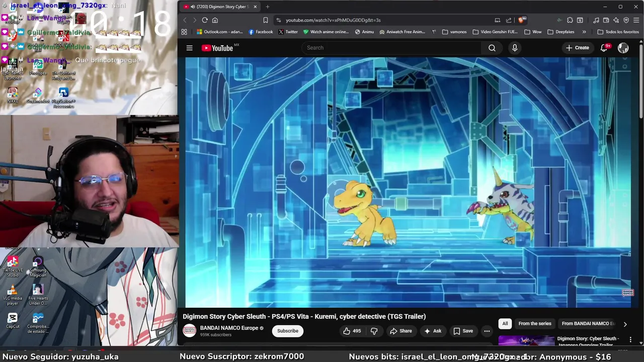The height and width of the screenshot is (362, 644).
Task: Open the Brave Shields lion icon
Action: click(x=522, y=20)
